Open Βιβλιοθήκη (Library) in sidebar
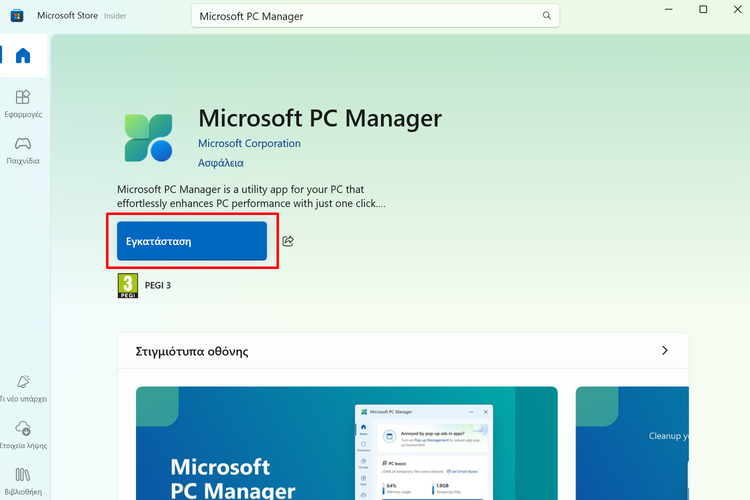 point(22,480)
